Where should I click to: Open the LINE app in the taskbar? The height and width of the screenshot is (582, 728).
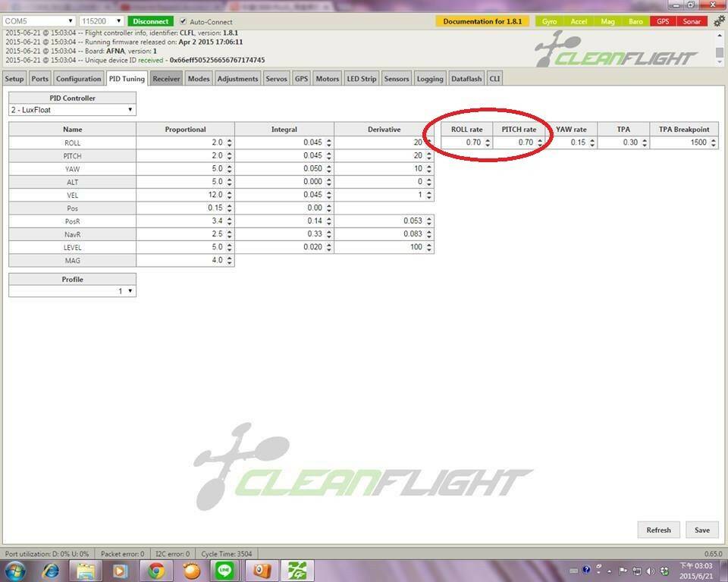click(225, 571)
